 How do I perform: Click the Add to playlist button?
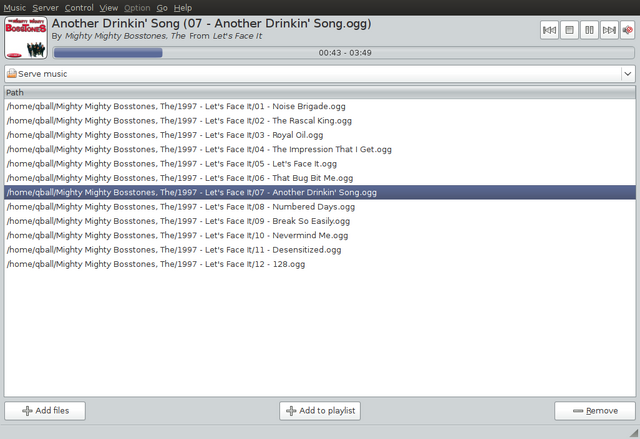(x=320, y=411)
